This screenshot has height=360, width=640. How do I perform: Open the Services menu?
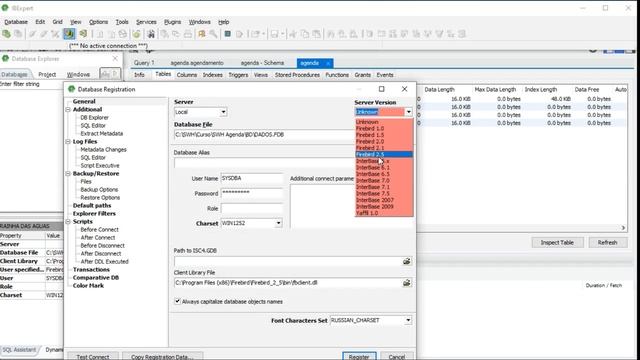tap(146, 22)
